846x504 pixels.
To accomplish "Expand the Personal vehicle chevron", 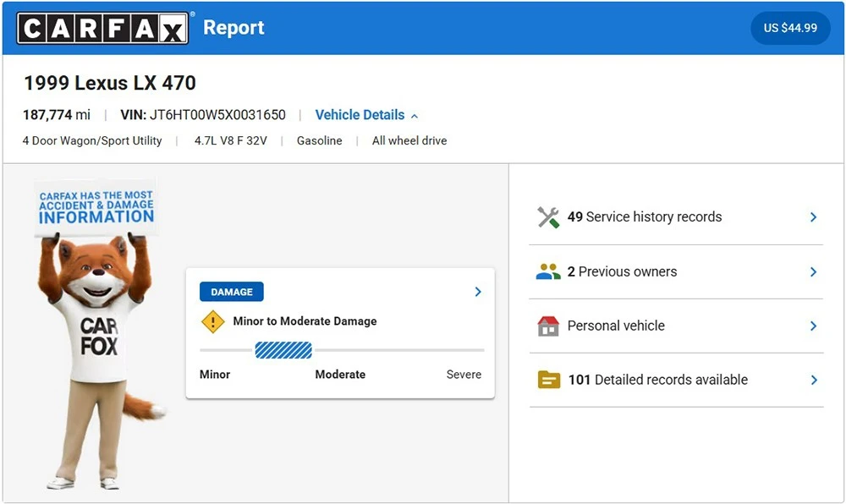I will click(813, 326).
